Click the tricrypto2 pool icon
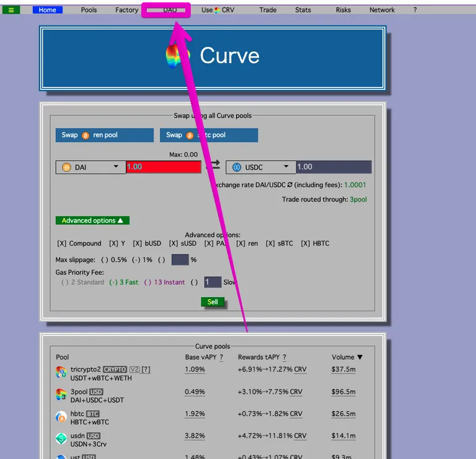Image resolution: width=476 pixels, height=459 pixels. coord(61,372)
